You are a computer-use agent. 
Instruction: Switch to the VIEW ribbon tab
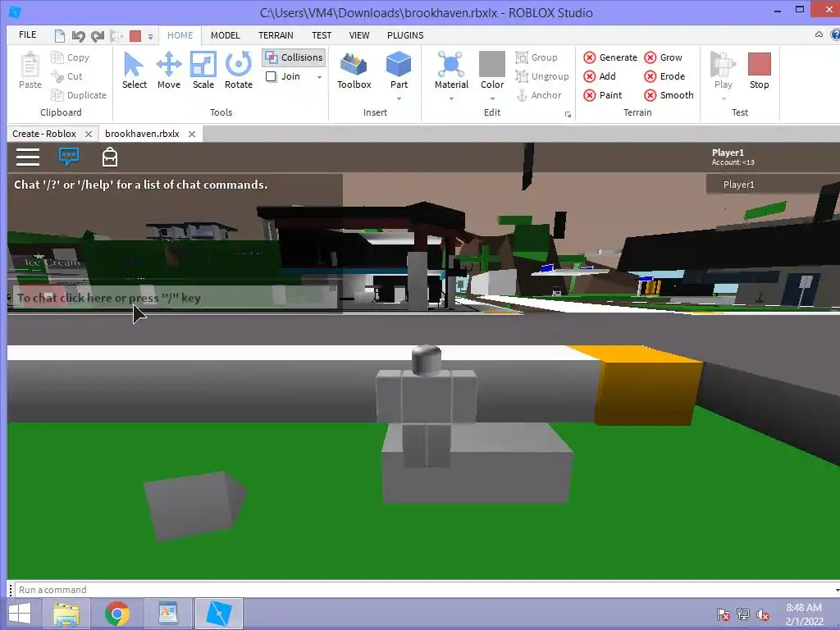359,35
